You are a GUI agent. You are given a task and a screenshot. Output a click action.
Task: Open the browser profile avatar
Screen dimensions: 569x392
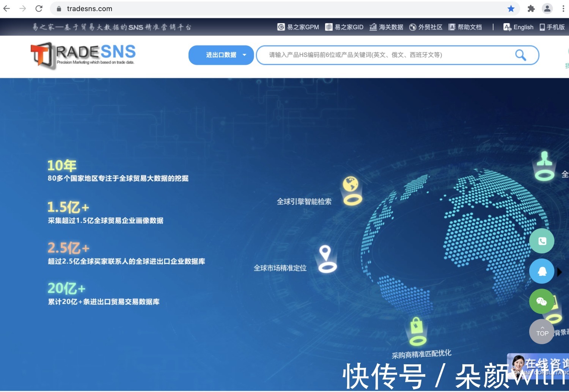pos(547,8)
